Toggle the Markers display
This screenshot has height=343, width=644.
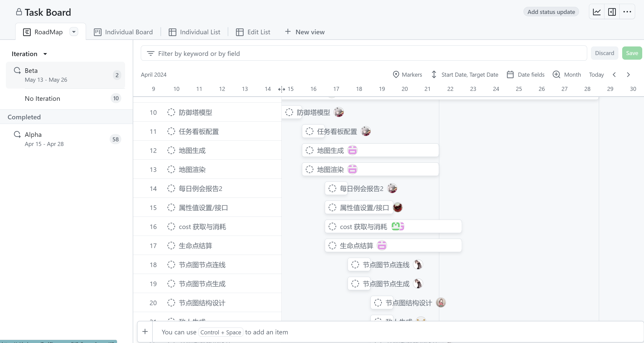coord(408,74)
